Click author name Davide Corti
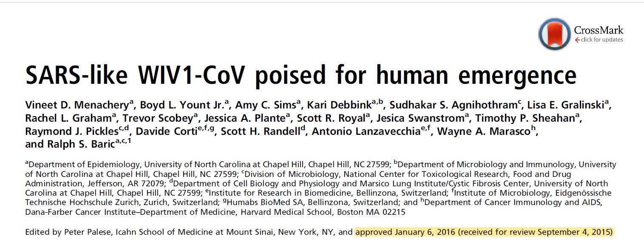The width and height of the screenshot is (644, 245). pos(171,132)
